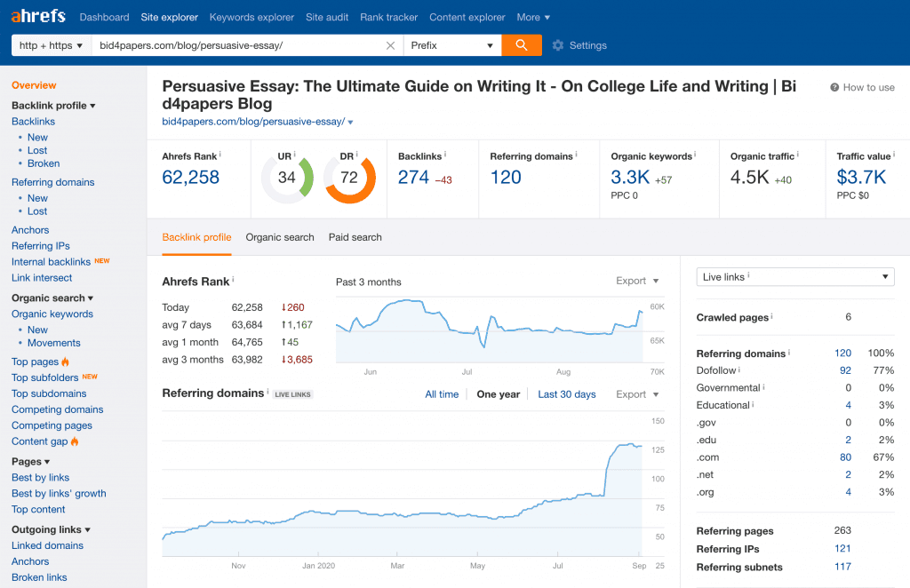Click the How to use question mark icon
910x588 pixels.
pyautogui.click(x=834, y=87)
